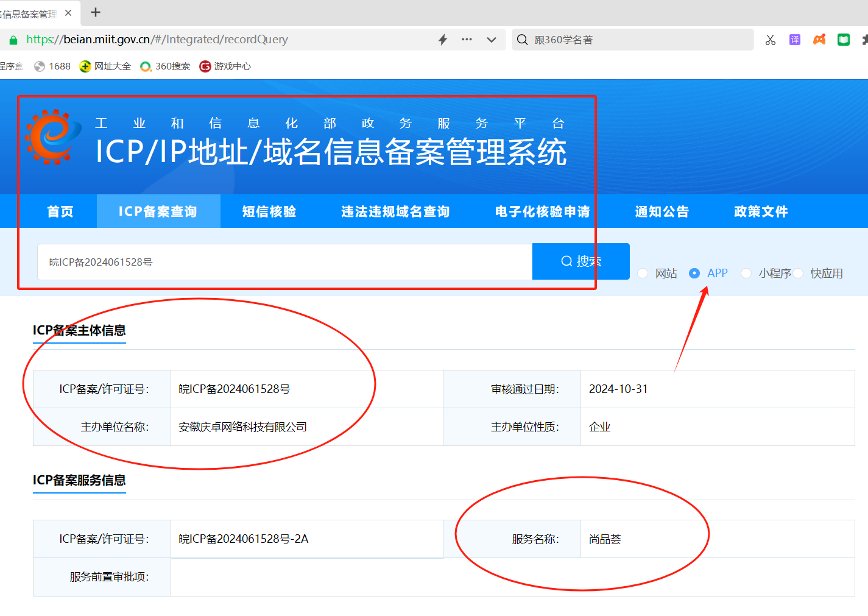Open the 360搜索 bookmark
Image resolution: width=868 pixels, height=616 pixels.
(x=165, y=66)
